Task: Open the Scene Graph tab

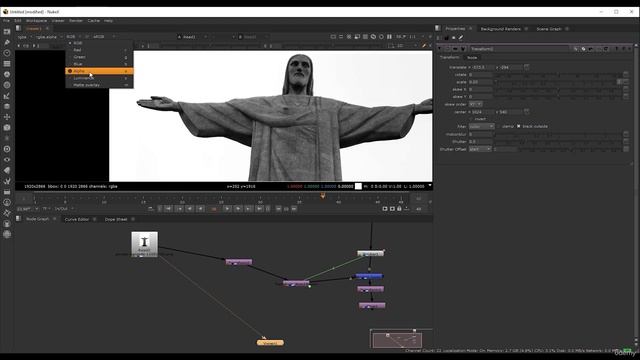Action: [549, 29]
